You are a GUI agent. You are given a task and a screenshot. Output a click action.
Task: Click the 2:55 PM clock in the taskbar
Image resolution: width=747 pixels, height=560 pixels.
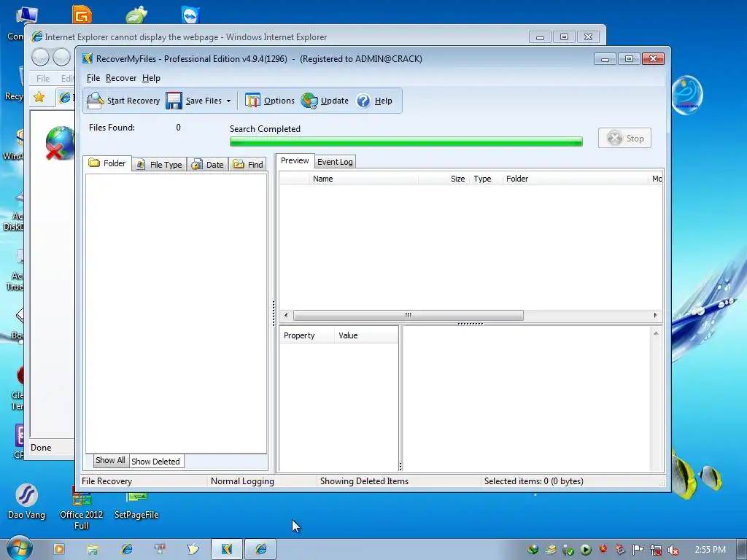coord(710,550)
